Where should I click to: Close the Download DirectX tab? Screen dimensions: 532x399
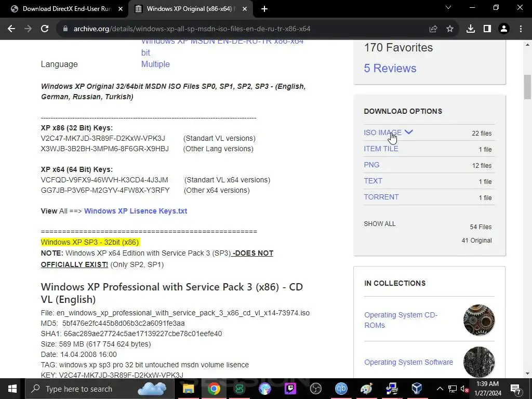tap(121, 9)
